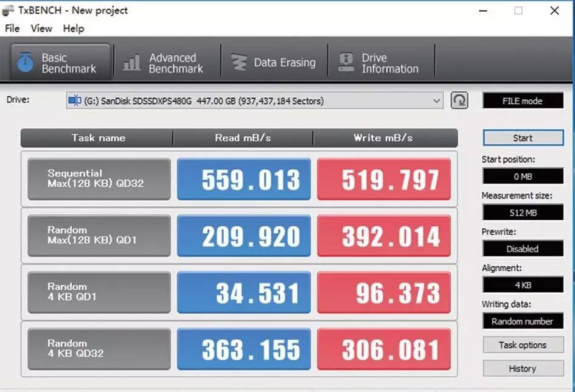The image size is (575, 392).
Task: Click the TxBENCH application icon in the title bar
Action: click(x=7, y=10)
